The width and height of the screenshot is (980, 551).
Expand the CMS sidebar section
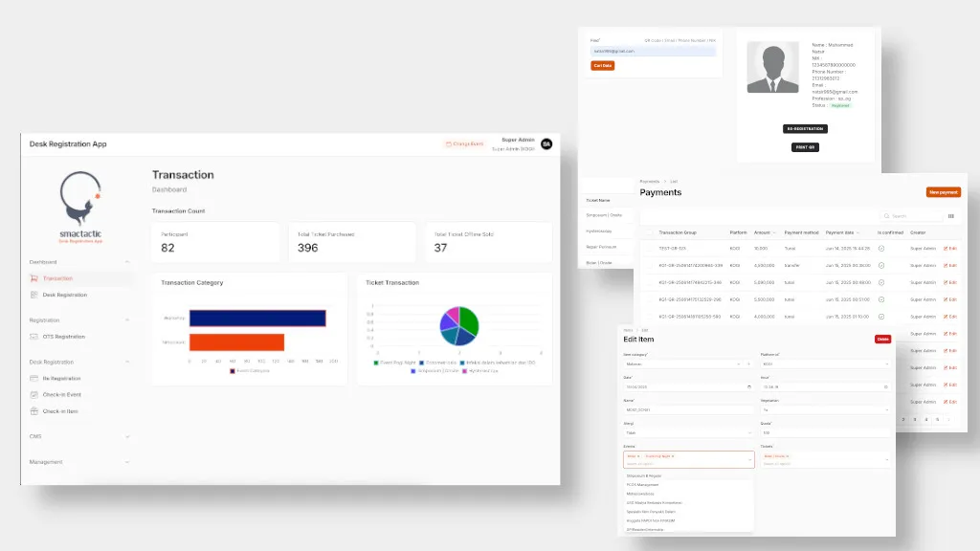pos(127,436)
